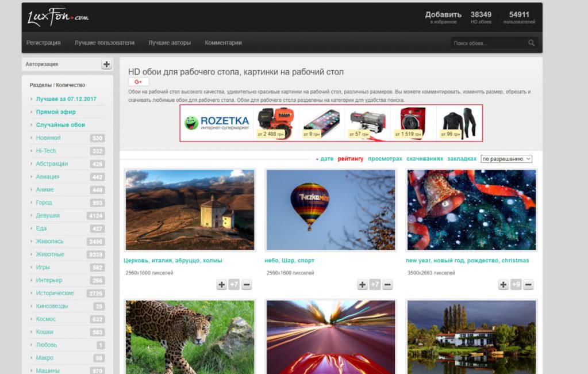Viewport: 588px width, 374px height.
Task: Click the Google+ share button
Action: click(138, 82)
